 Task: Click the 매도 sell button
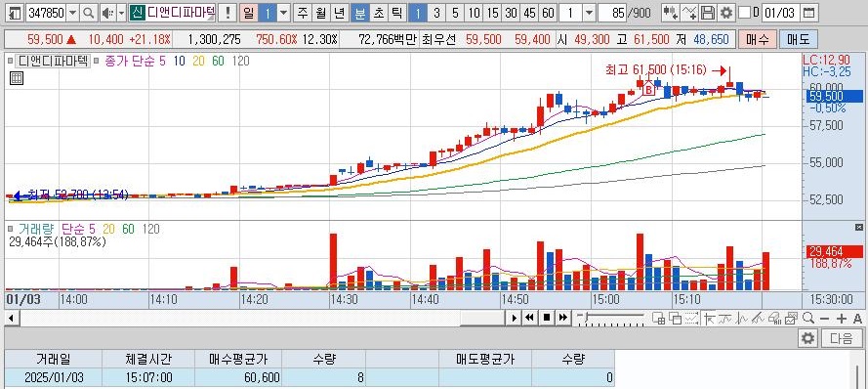[x=799, y=39]
